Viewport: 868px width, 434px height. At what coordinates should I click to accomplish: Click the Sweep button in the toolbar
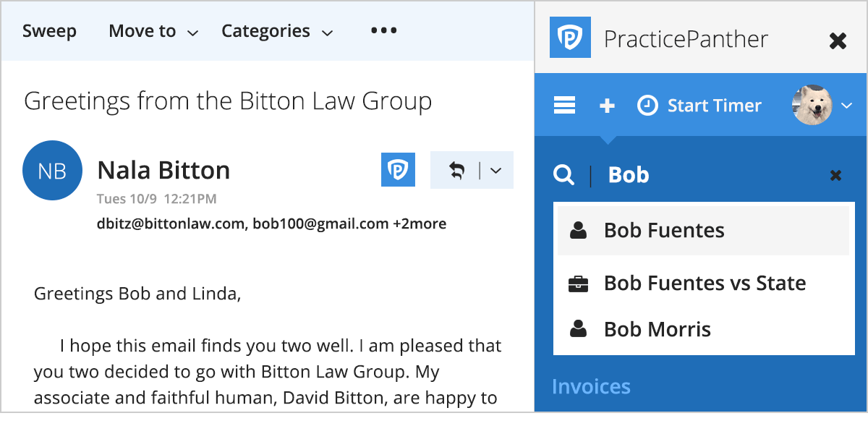49,31
